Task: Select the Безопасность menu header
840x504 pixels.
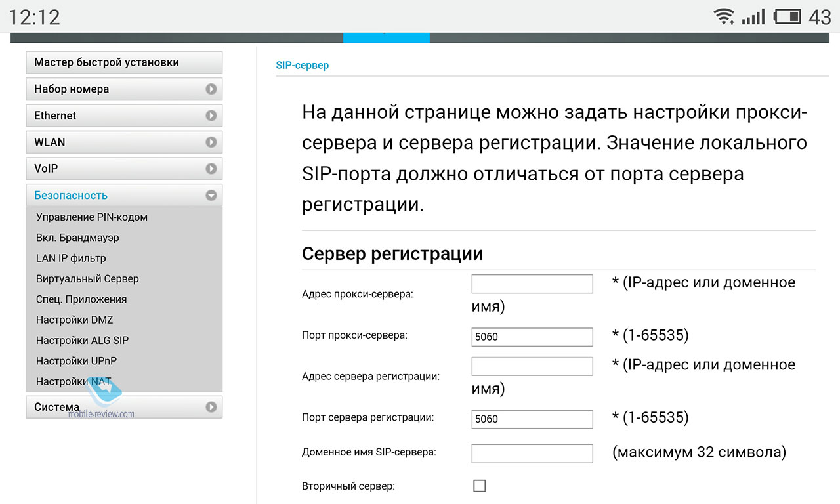Action: click(124, 195)
